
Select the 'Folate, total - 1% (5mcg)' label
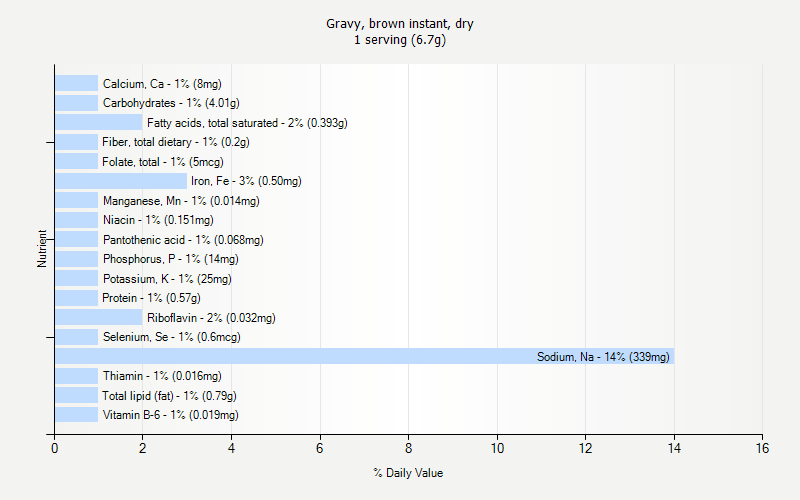(163, 162)
